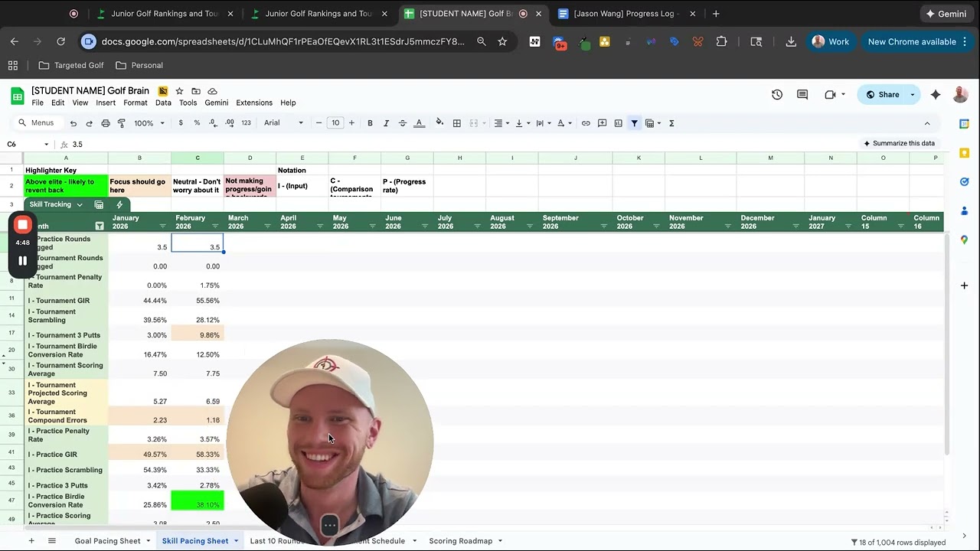The width and height of the screenshot is (980, 551).
Task: Print the spreadsheet using the printer icon
Action: click(x=106, y=123)
